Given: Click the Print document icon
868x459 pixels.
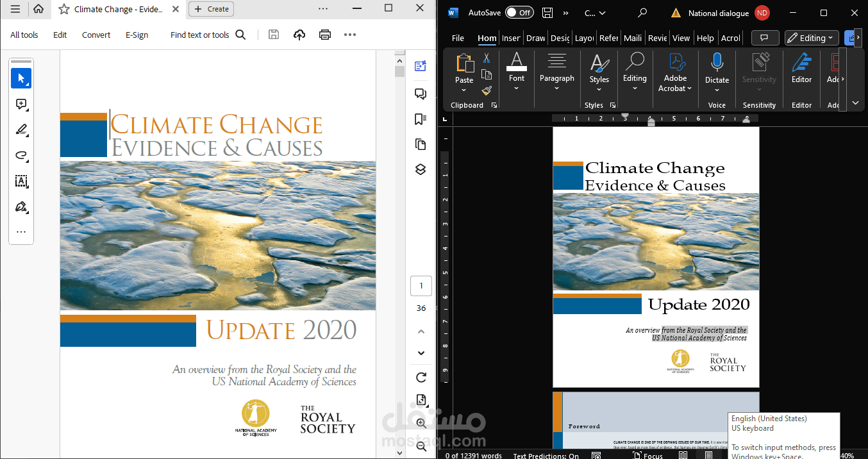Looking at the screenshot, I should tap(325, 35).
